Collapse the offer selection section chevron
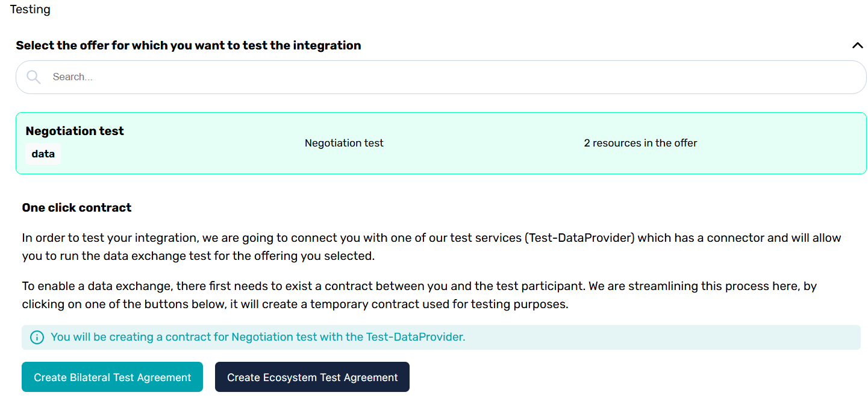Viewport: 868px width, 404px height. click(858, 46)
